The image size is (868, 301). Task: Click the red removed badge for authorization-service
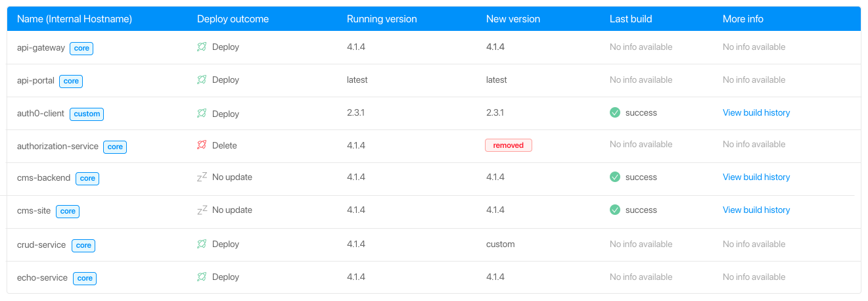(x=509, y=145)
